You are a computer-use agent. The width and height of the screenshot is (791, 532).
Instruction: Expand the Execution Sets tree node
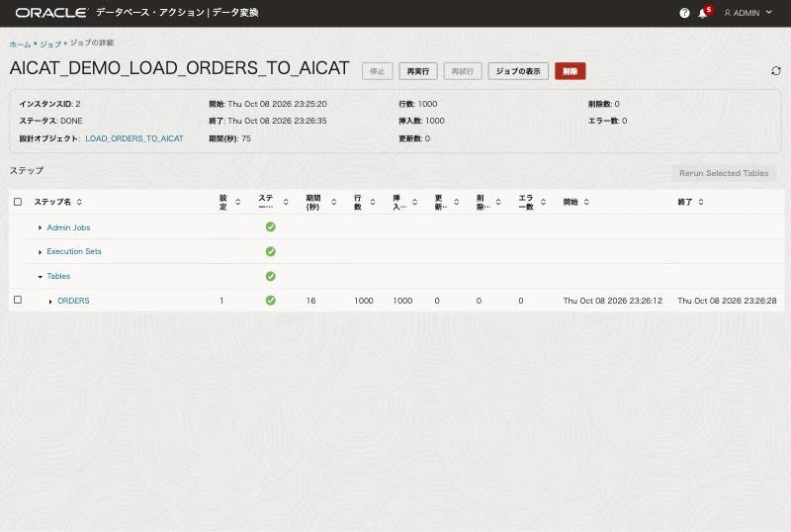[x=40, y=252]
